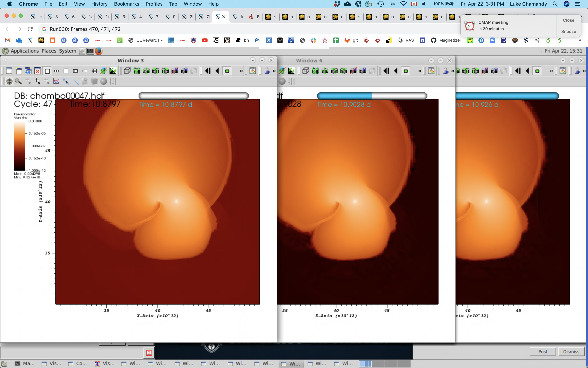Open the Chrome Profiles menu

coord(154,4)
